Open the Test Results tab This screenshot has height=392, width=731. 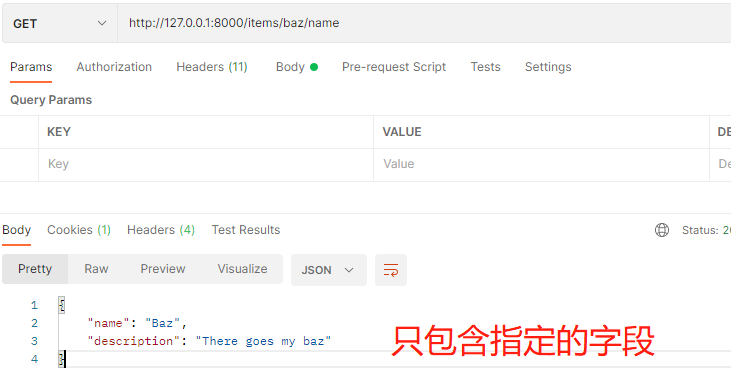click(x=246, y=230)
